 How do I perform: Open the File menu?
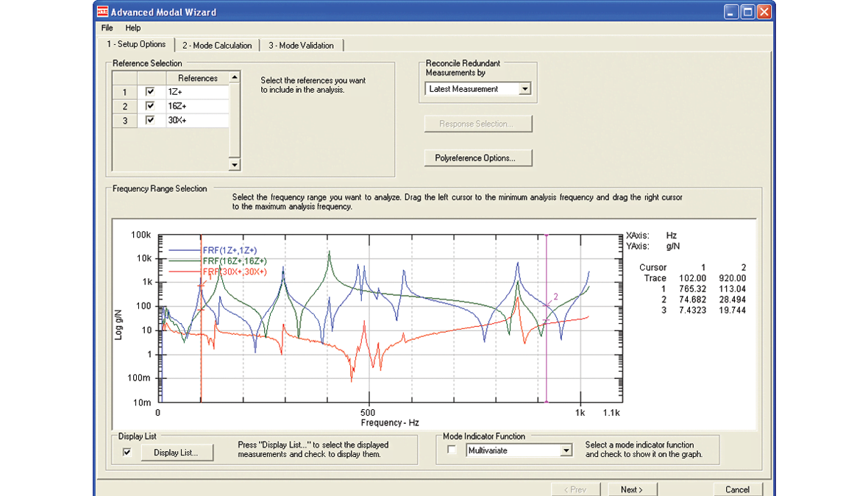106,28
